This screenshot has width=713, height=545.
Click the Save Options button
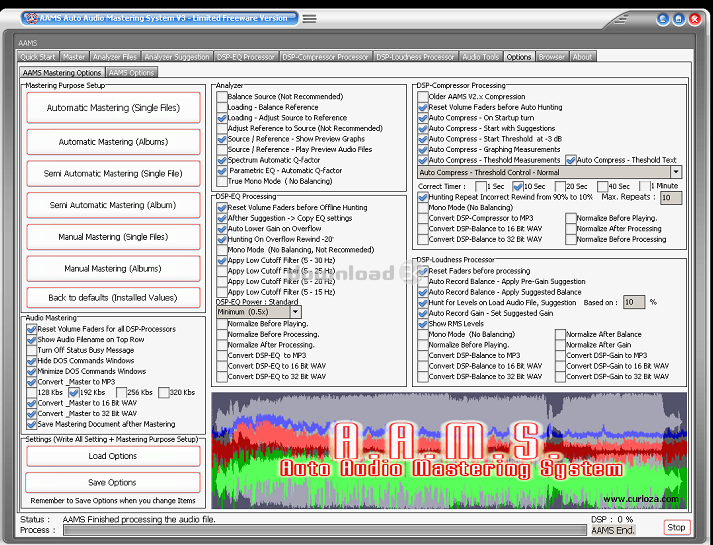[x=113, y=482]
